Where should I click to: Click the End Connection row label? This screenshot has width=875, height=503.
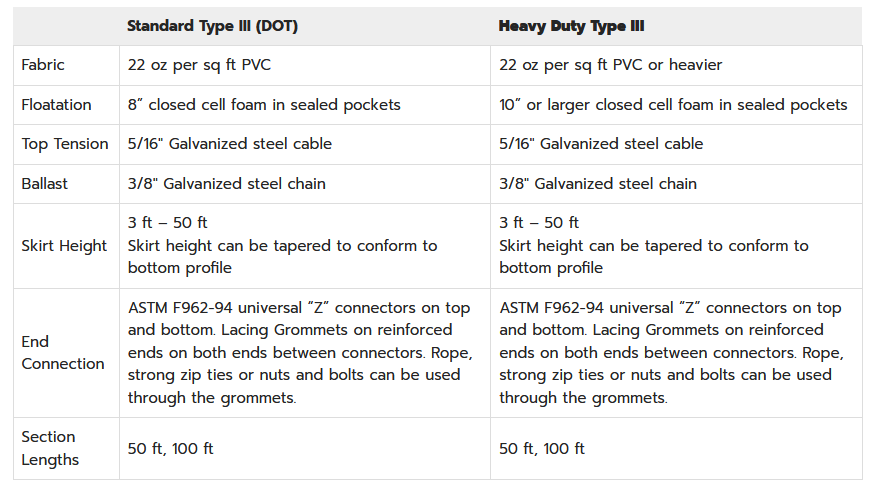point(63,353)
